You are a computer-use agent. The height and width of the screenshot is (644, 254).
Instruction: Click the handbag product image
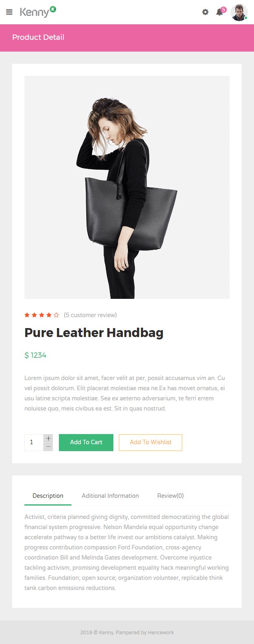pyautogui.click(x=127, y=187)
